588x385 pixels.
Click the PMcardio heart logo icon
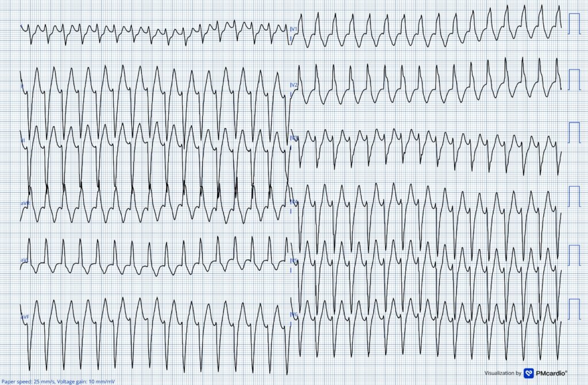click(529, 373)
